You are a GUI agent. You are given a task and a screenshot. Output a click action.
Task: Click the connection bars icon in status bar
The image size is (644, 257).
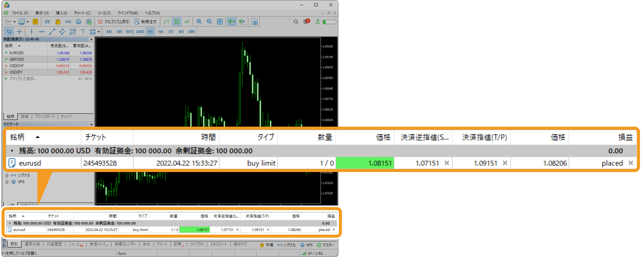304,253
